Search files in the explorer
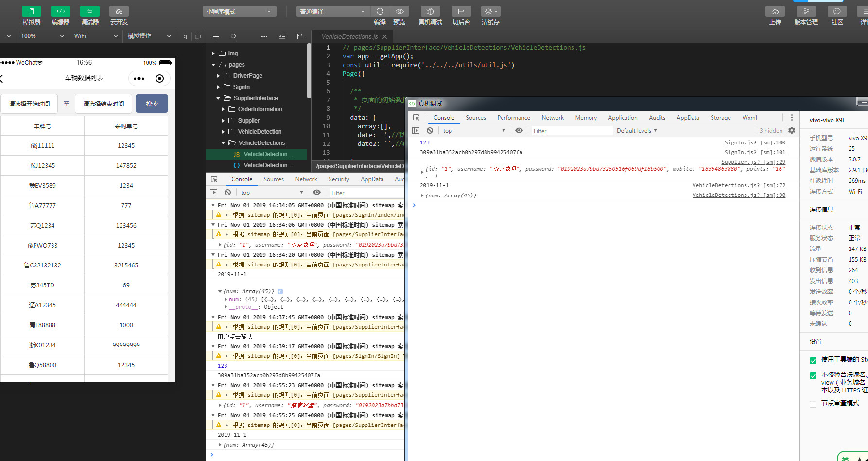This screenshot has width=868, height=461. pos(234,36)
